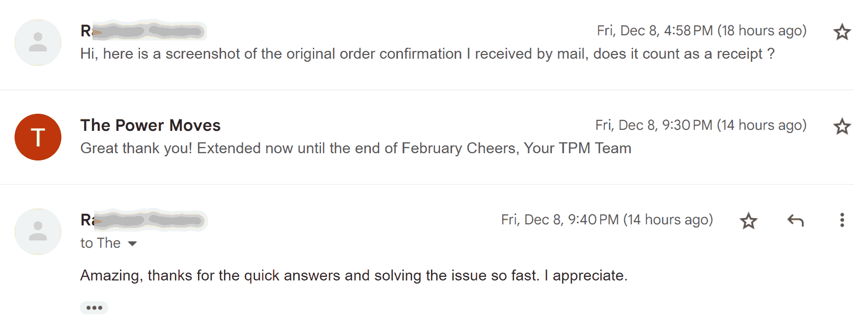This screenshot has height=322, width=868.
Task: Click the Fri, Dec 8, 9:40 PM timestamp
Action: [606, 220]
